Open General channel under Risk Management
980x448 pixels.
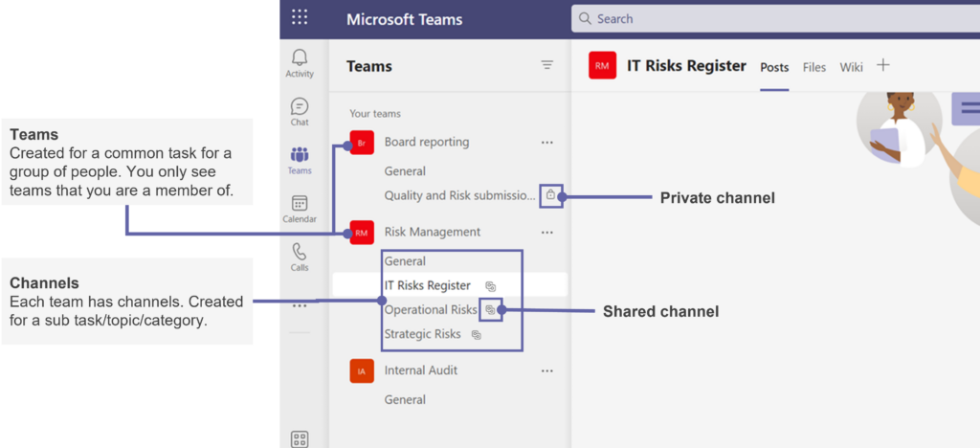click(405, 261)
